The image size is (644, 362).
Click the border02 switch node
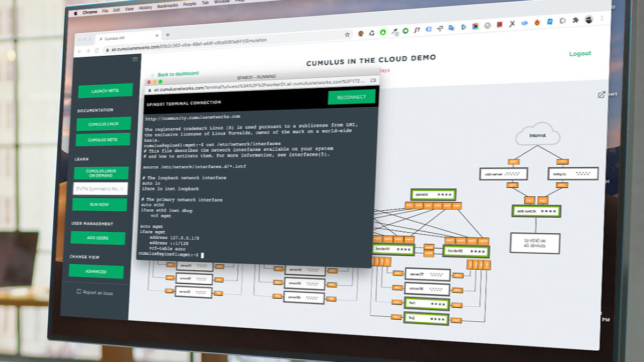pyautogui.click(x=466, y=250)
